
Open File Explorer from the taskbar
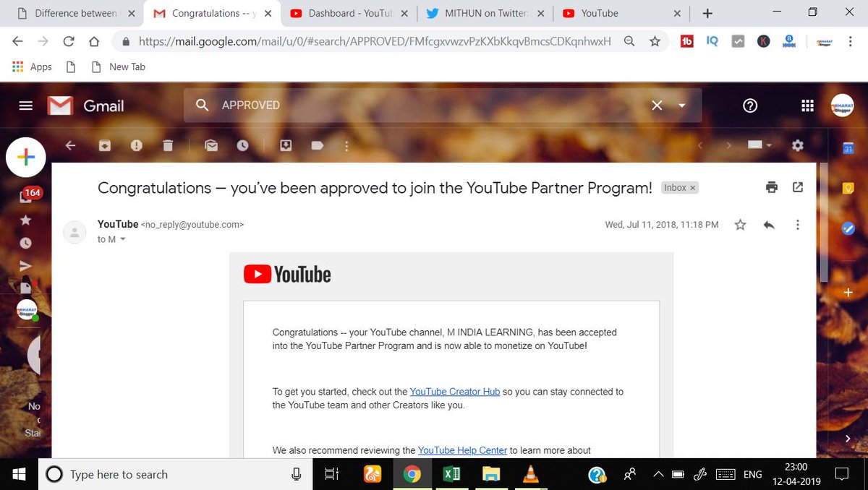pyautogui.click(x=491, y=474)
